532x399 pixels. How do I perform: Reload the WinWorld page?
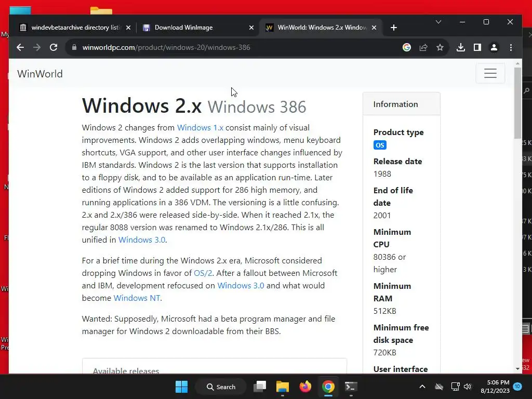54,47
